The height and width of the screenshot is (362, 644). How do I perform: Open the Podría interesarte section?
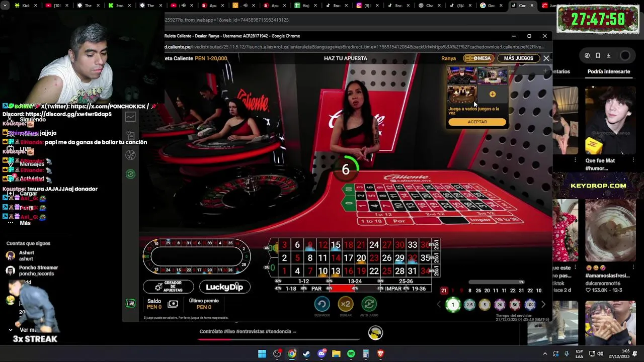(609, 71)
